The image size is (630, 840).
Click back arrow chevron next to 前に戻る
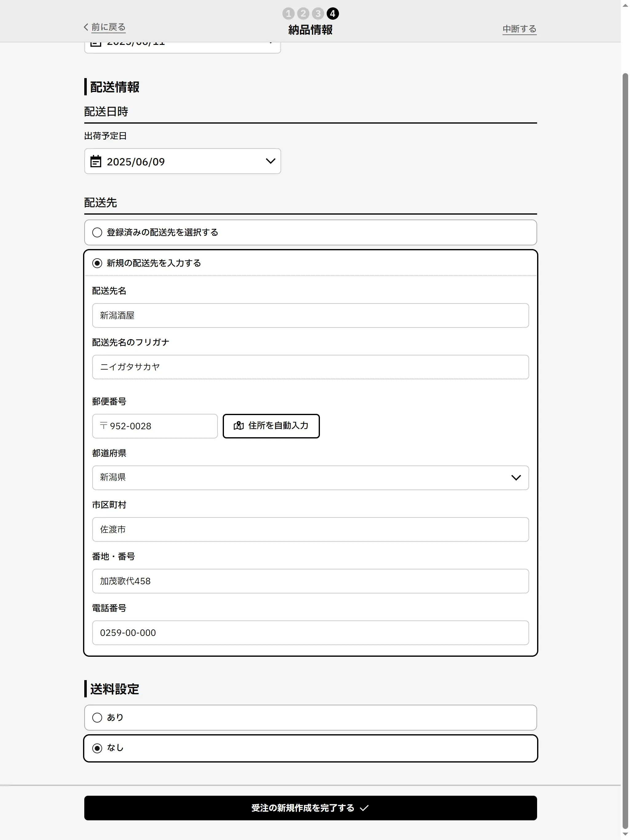pos(86,27)
